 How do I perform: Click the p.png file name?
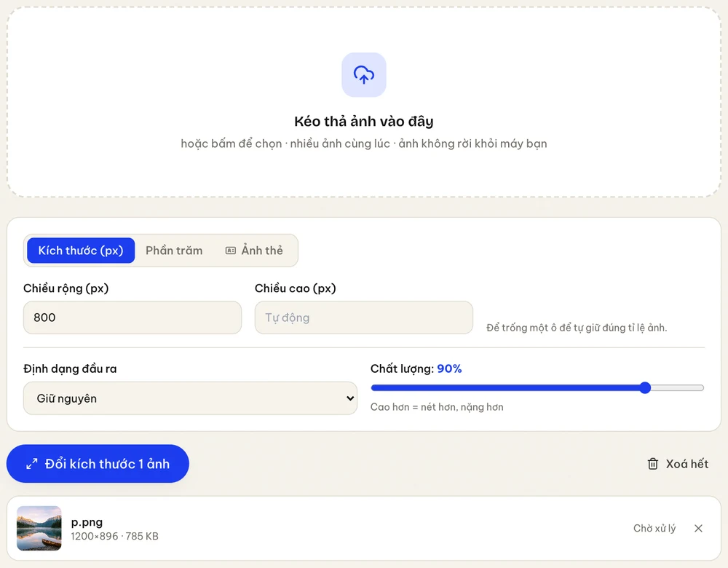[87, 522]
